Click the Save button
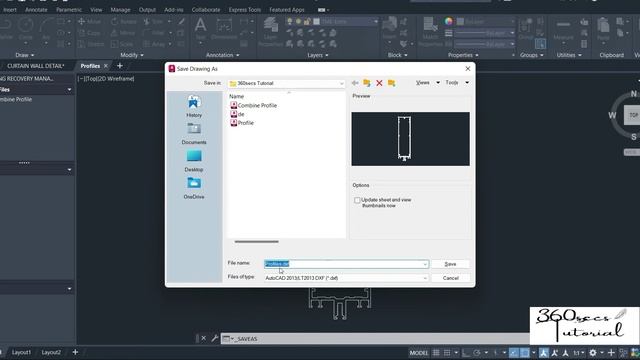 tap(450, 264)
